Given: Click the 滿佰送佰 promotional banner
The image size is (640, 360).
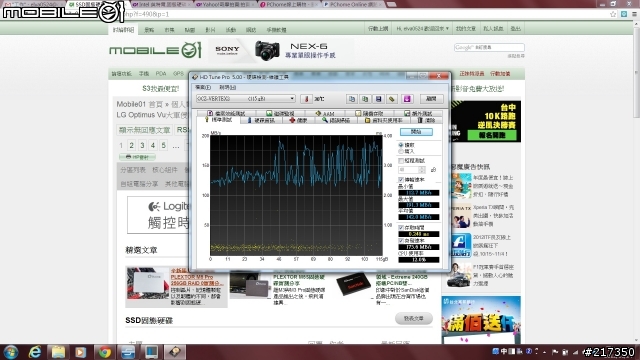Looking at the screenshot, I should click(x=481, y=320).
